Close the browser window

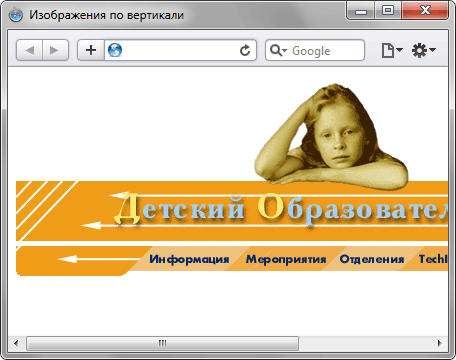(425, 11)
